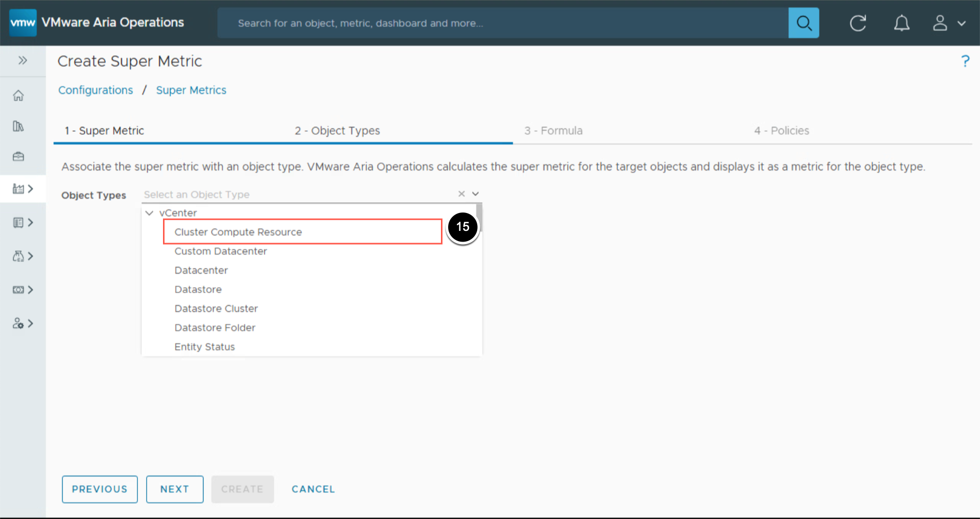
Task: Toggle the Object Types dropdown arrow
Action: 475,194
